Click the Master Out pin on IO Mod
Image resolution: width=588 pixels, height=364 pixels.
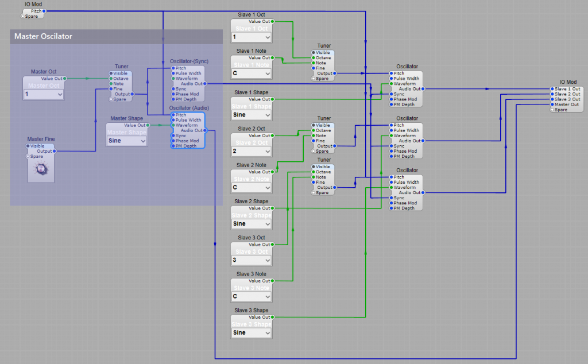point(552,104)
